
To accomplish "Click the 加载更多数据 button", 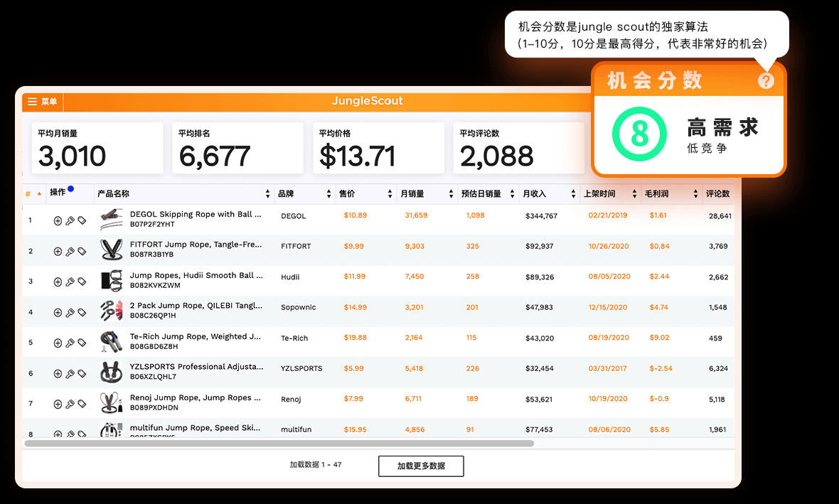I will point(421,466).
